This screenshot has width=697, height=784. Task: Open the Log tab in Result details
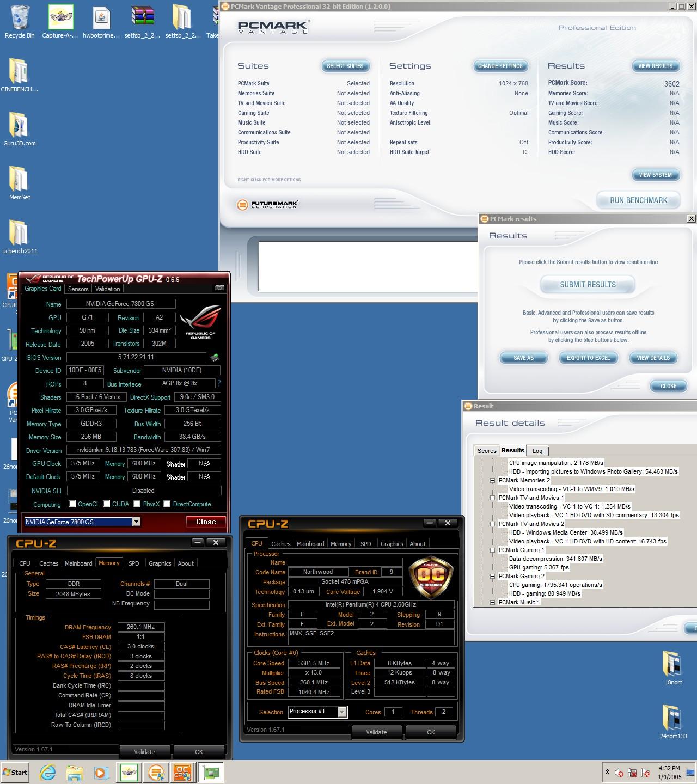(x=537, y=451)
